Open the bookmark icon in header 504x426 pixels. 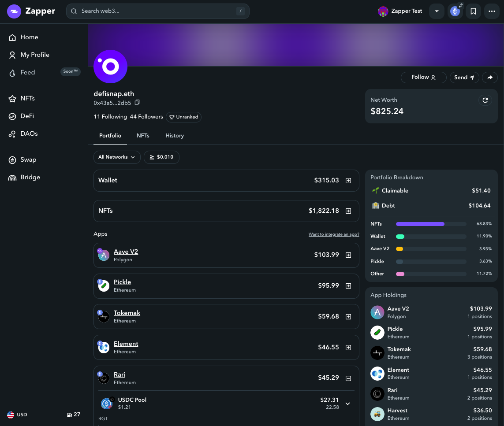pyautogui.click(x=473, y=11)
